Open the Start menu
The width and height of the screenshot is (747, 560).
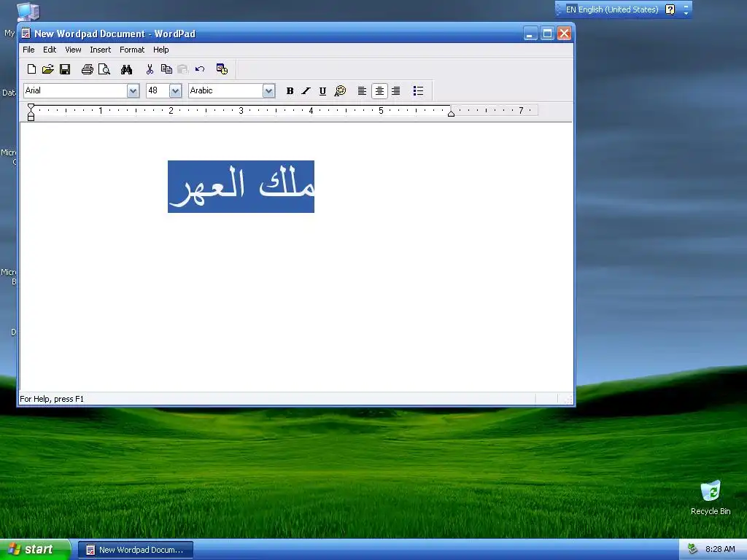pos(35,550)
